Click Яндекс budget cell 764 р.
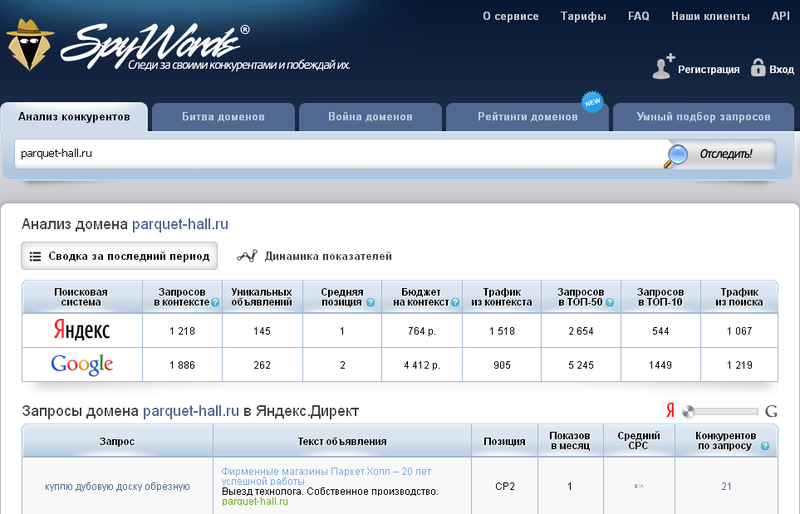The width and height of the screenshot is (800, 514). tap(421, 331)
